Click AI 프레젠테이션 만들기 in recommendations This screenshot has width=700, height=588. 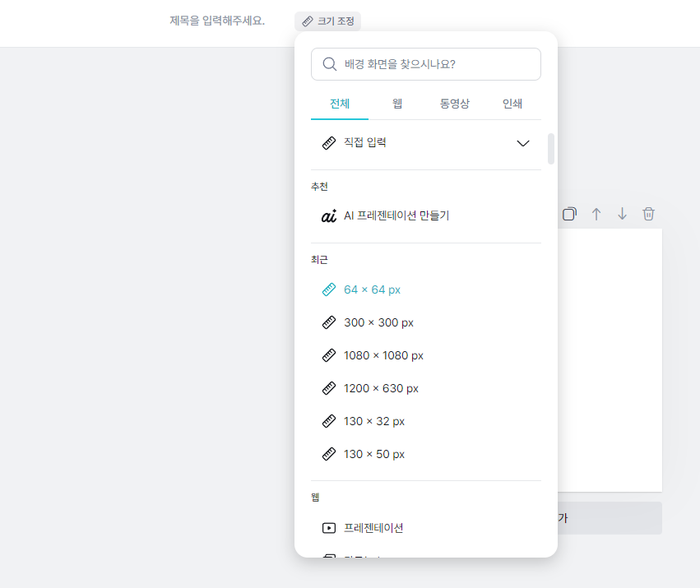click(397, 215)
